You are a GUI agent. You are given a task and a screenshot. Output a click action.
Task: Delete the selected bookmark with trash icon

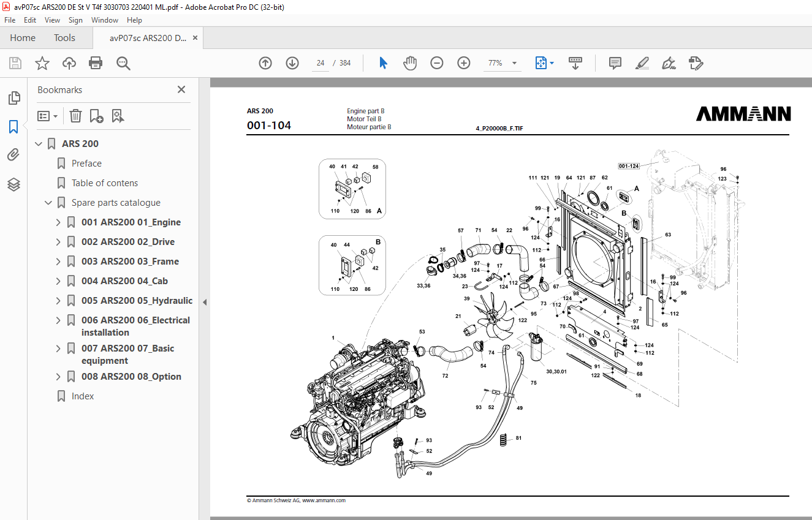click(75, 116)
